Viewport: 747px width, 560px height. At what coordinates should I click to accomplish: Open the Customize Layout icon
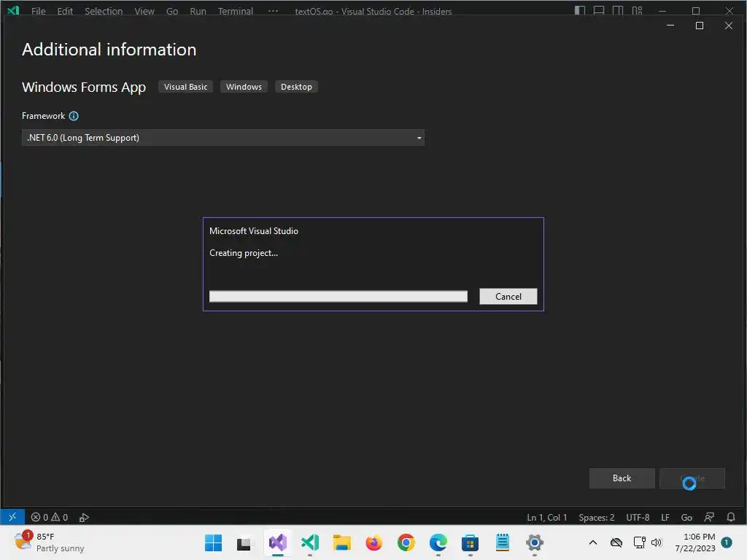tap(637, 10)
